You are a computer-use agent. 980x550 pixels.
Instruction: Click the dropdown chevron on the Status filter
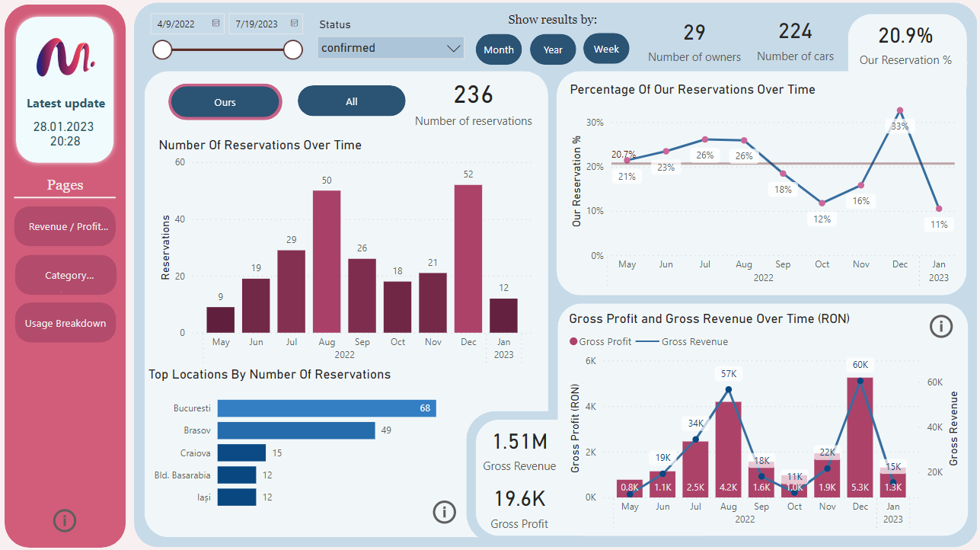454,47
